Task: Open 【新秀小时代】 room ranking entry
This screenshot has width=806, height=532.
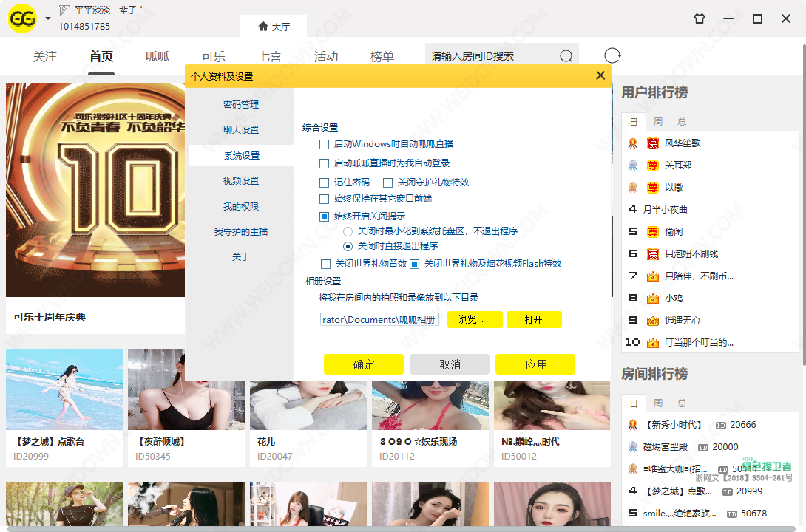Action: tap(674, 425)
